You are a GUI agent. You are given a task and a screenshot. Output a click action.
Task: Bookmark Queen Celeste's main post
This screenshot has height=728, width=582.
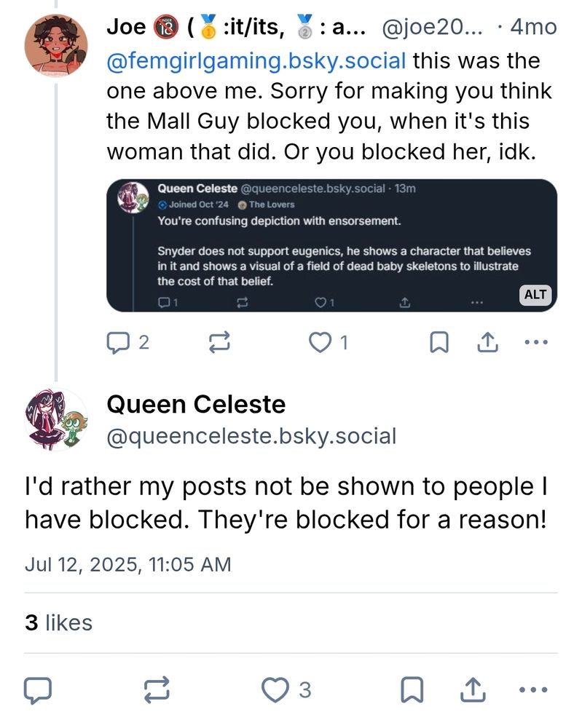click(412, 690)
